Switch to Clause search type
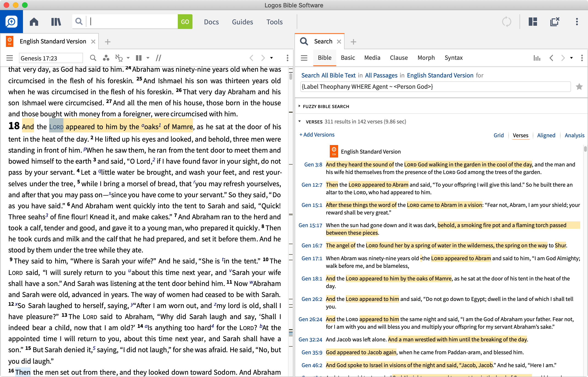The image size is (588, 377). (x=399, y=58)
